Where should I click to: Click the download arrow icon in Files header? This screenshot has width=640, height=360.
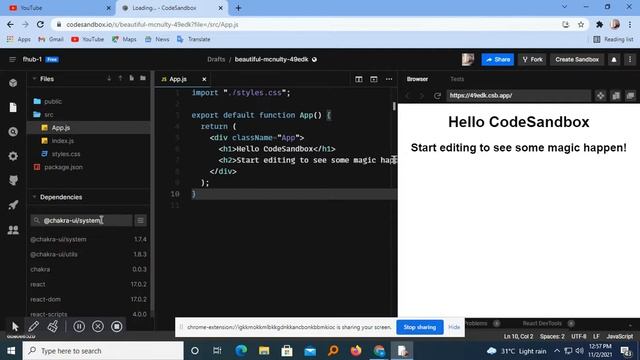tap(109, 78)
